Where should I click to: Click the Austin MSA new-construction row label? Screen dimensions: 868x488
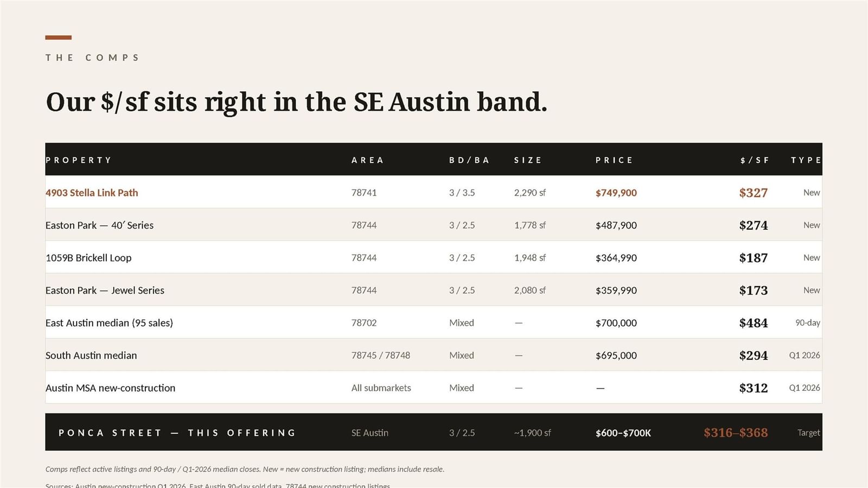pos(110,388)
